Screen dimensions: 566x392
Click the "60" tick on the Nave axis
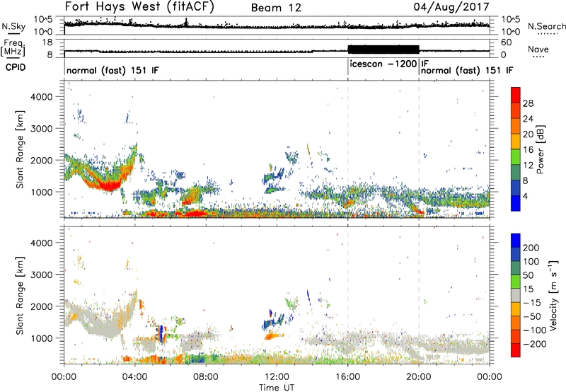point(507,42)
